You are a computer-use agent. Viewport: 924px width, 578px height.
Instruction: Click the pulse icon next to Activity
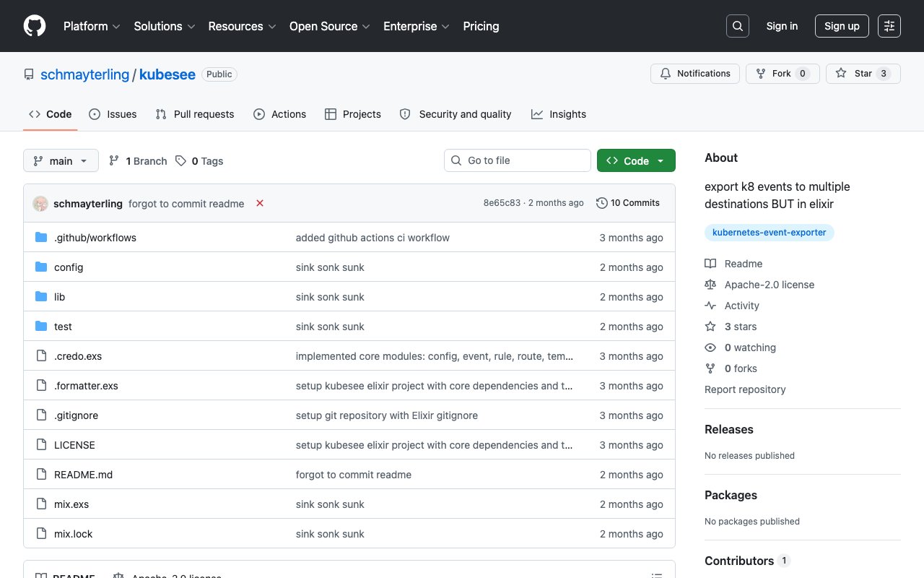click(710, 306)
